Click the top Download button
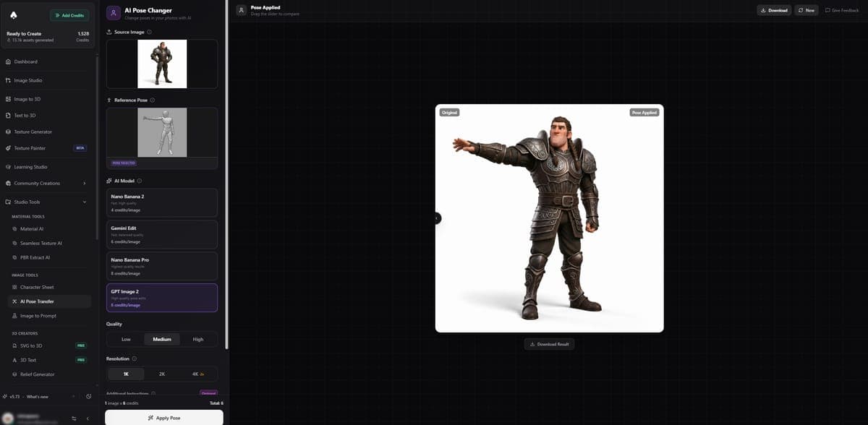This screenshot has height=425, width=868. 774,10
